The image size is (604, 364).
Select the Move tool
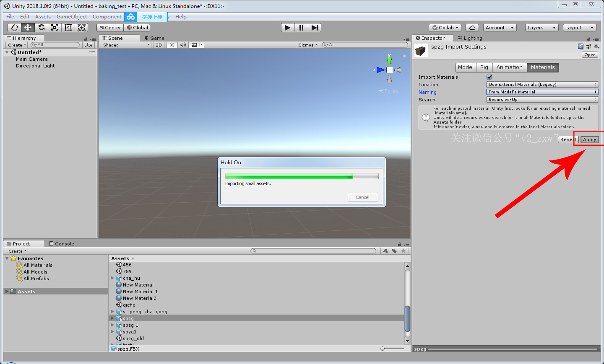(x=28, y=28)
